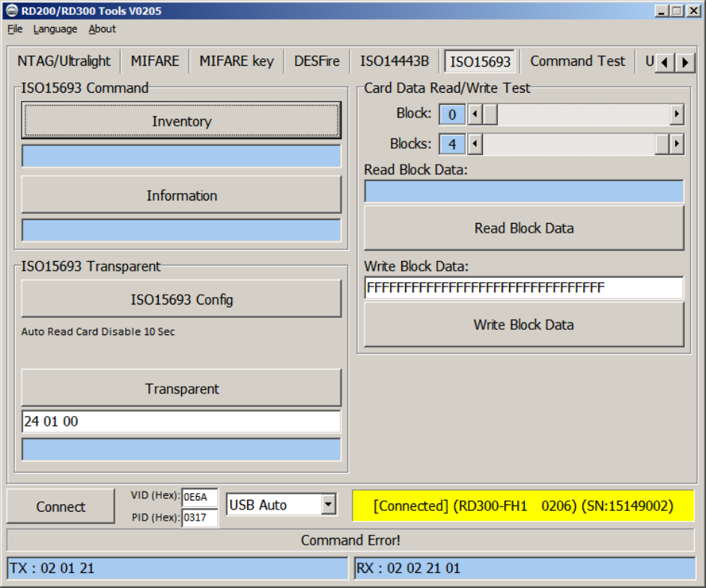
Task: Open the USB Auto dropdown
Action: pyautogui.click(x=329, y=504)
